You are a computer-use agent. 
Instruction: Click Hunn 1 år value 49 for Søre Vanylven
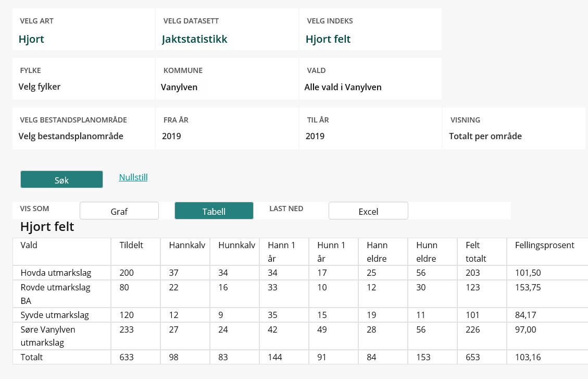pyautogui.click(x=322, y=329)
